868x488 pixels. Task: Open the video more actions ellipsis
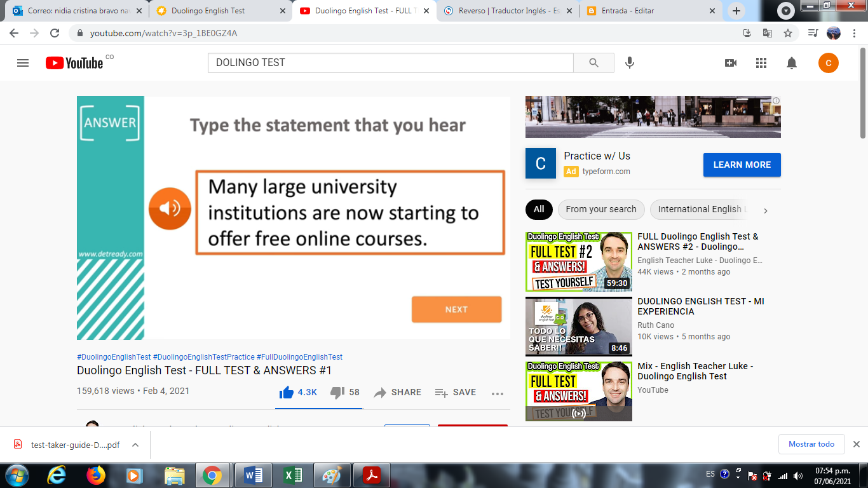tap(498, 393)
